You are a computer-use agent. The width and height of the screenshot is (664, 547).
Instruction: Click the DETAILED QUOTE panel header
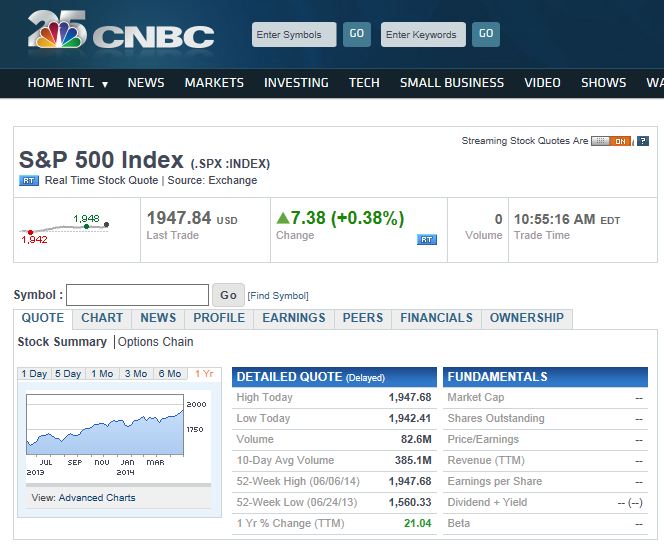tap(334, 377)
